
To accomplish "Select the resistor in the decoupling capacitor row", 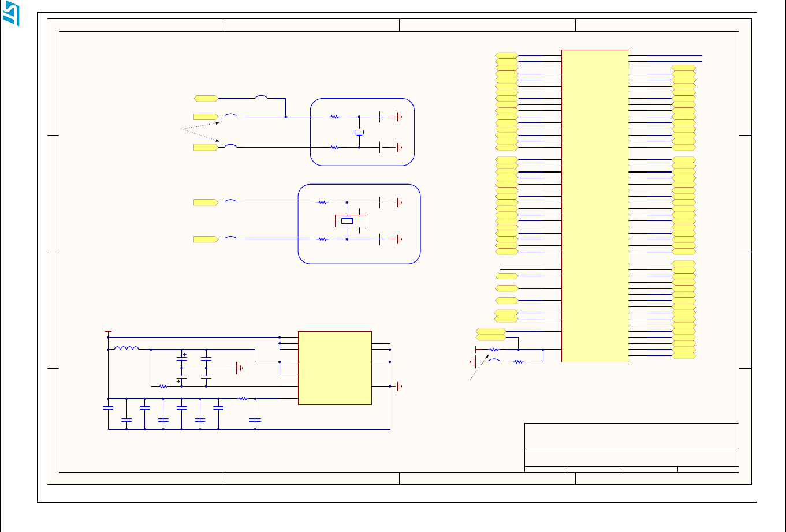I will click(x=243, y=398).
